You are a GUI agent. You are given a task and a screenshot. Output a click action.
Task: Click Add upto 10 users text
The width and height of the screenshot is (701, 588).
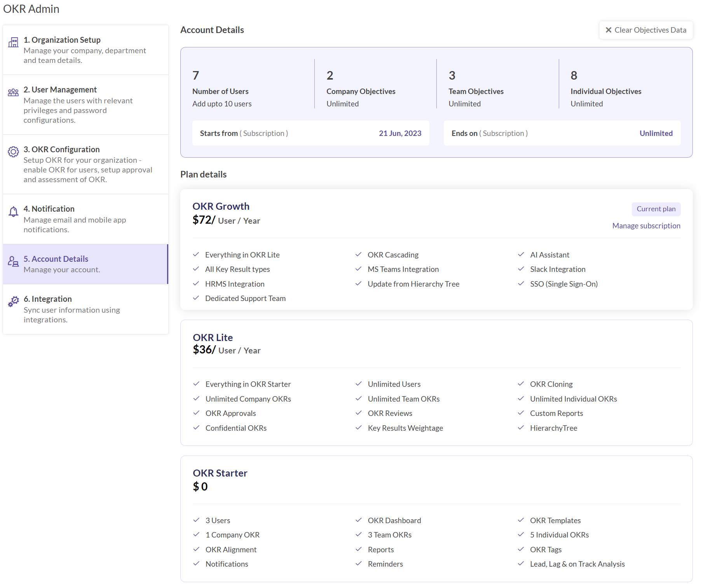click(222, 104)
